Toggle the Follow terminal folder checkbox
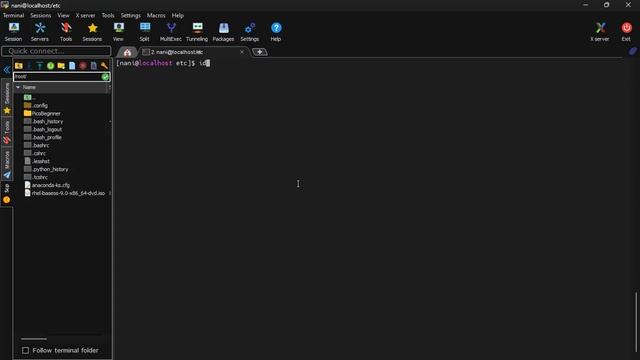This screenshot has width=640, height=360. tap(25, 350)
